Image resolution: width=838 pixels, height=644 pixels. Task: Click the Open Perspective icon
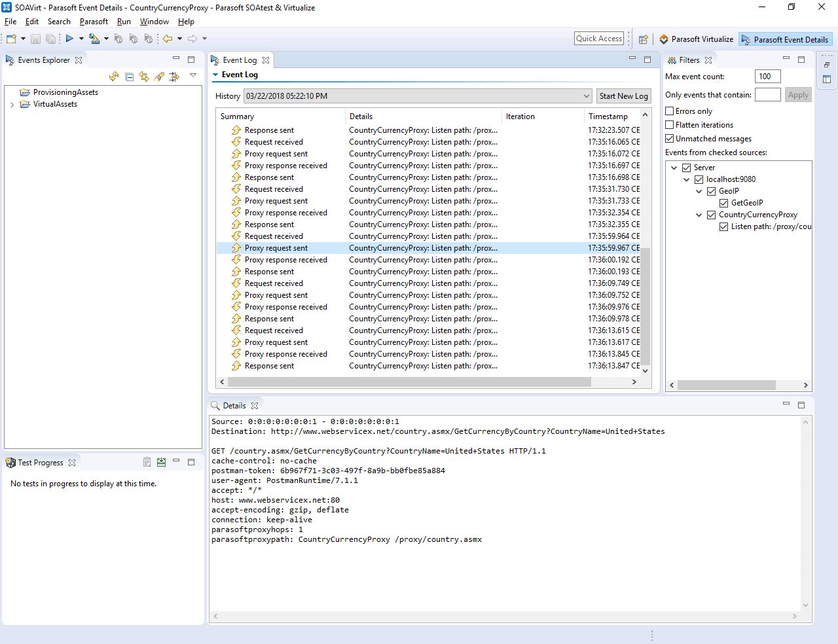tap(644, 39)
